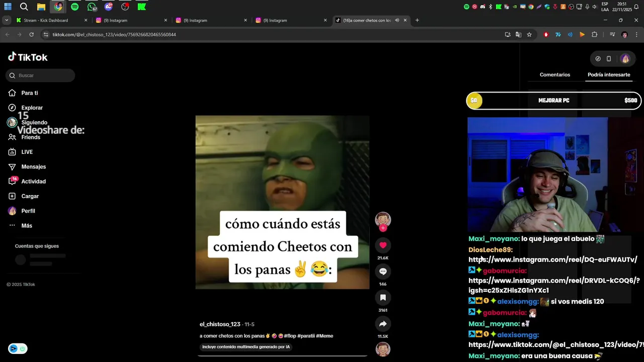This screenshot has height=362, width=644.
Task: Open Windows notifications bell
Action: pos(636,7)
